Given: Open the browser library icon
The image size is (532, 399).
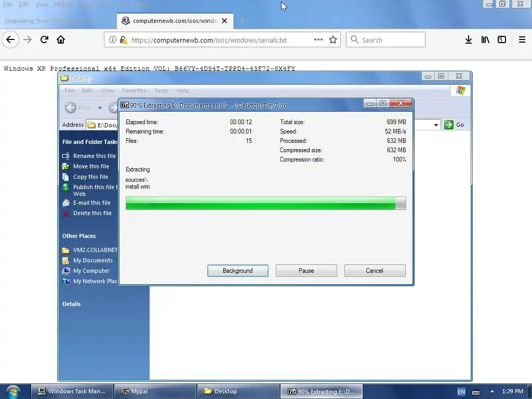Looking at the screenshot, I should pos(485,39).
